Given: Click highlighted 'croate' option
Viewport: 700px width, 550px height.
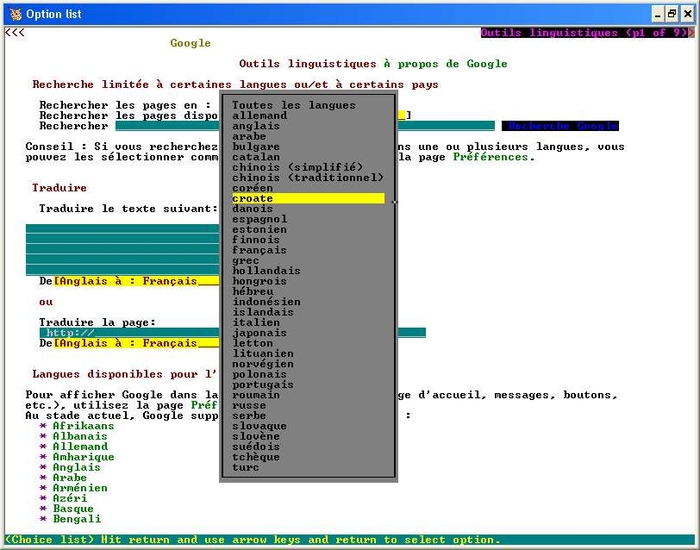Looking at the screenshot, I should pyautogui.click(x=308, y=198).
